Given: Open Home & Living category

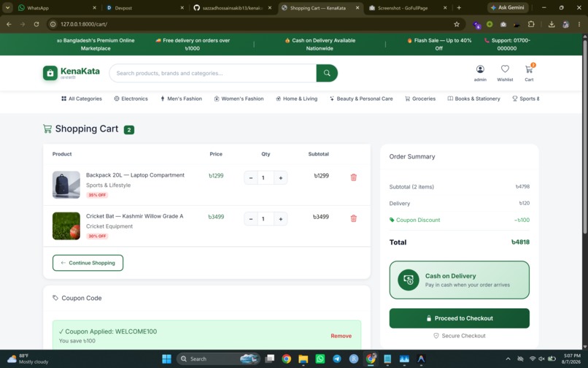Looking at the screenshot, I should [x=297, y=99].
